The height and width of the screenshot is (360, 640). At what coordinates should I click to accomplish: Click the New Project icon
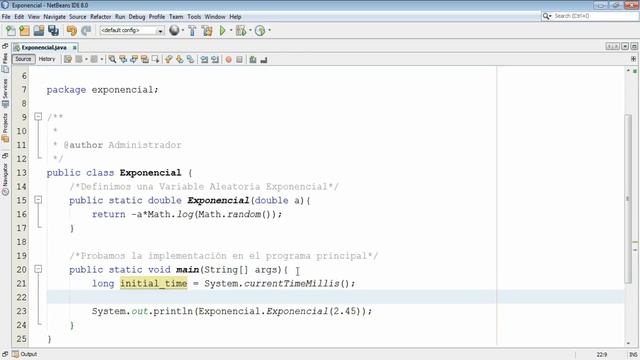point(24,31)
